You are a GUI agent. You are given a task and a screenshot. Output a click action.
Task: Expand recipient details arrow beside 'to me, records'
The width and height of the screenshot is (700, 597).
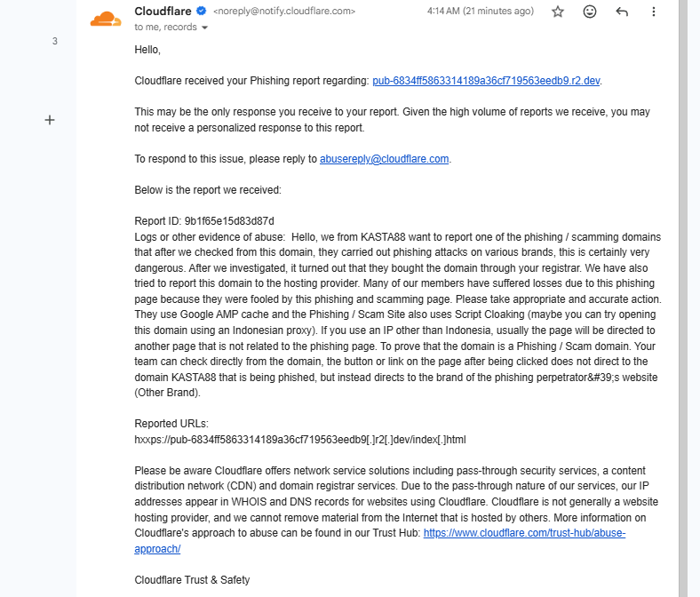point(204,28)
